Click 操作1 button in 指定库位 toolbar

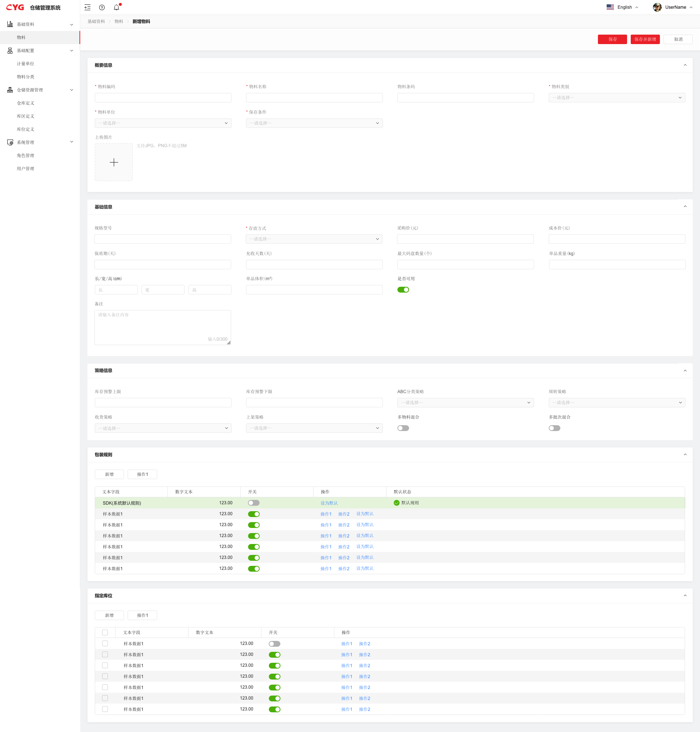click(142, 615)
